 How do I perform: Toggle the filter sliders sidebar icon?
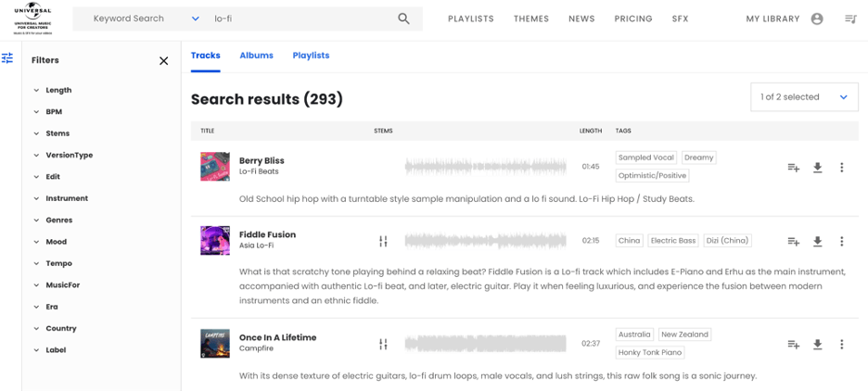click(x=7, y=58)
